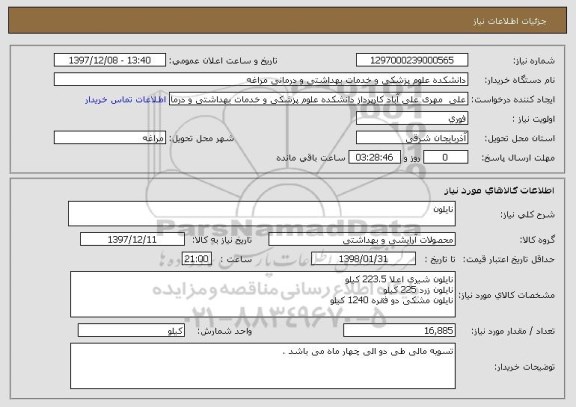This screenshot has width=576, height=407.
Task: Select the goods group field محصولات آرایشی و بهداشتی
Action: 362,239
